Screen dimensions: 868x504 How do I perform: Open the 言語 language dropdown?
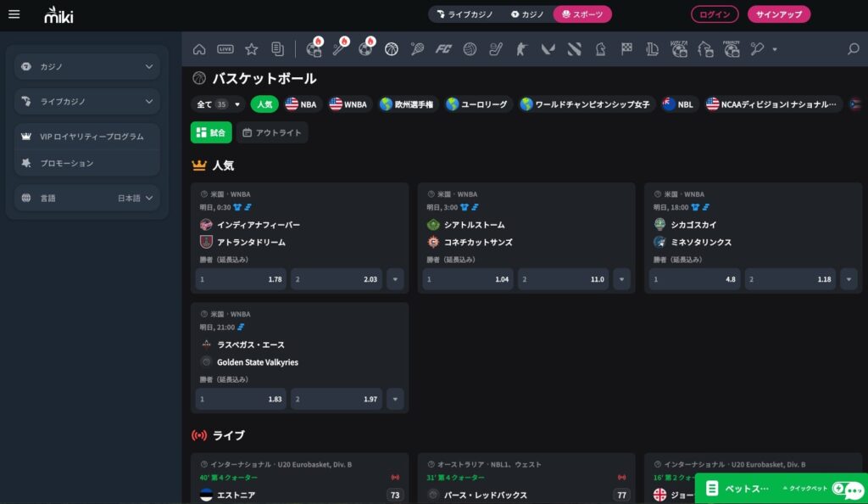[x=87, y=198]
